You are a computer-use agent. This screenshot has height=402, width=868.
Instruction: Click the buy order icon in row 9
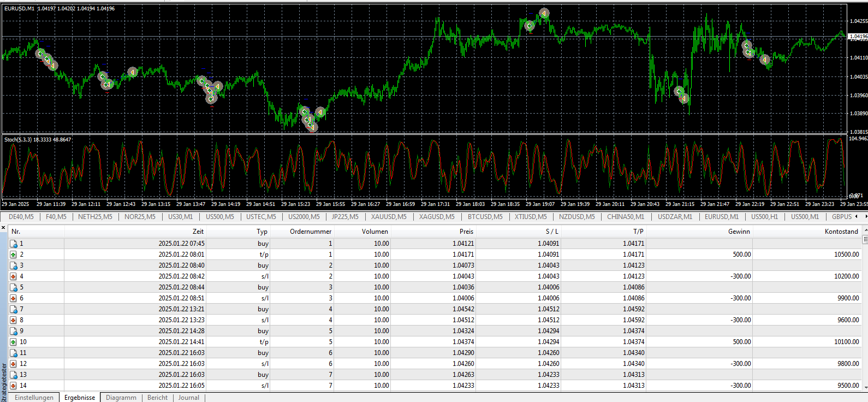(14, 331)
